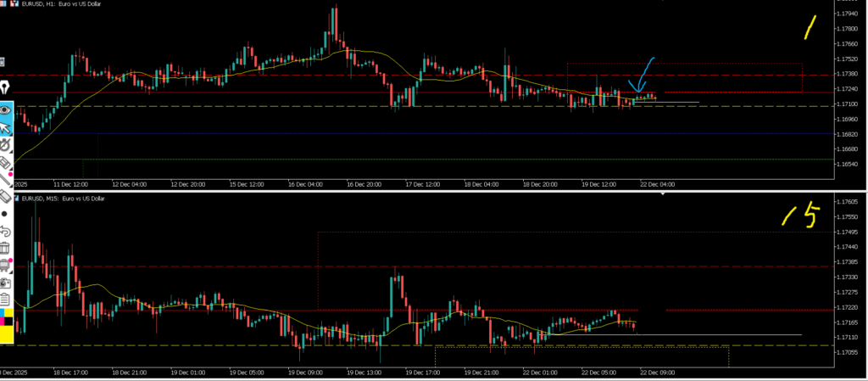The image size is (868, 381).
Task: Click the pen nib icon atop the drawing toolbar
Action: tap(5, 88)
